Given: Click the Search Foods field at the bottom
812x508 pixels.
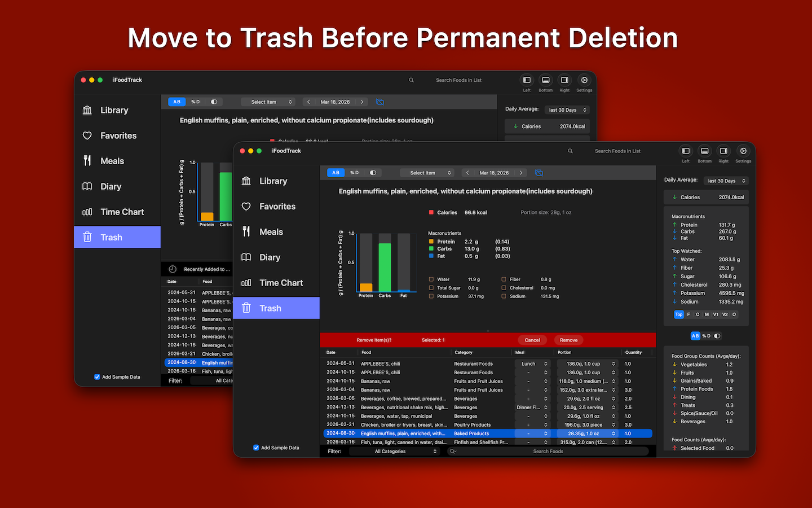Looking at the screenshot, I should (x=548, y=451).
